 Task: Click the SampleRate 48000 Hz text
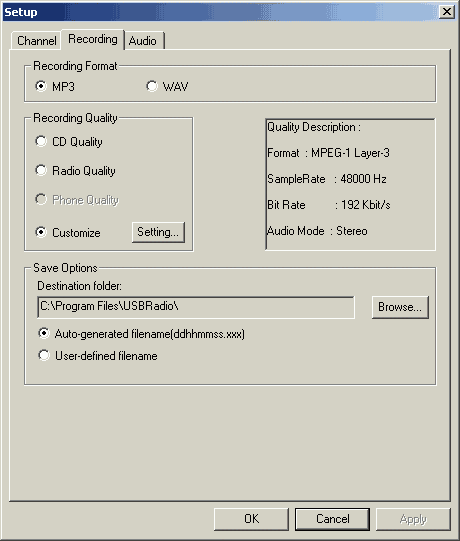pyautogui.click(x=327, y=179)
